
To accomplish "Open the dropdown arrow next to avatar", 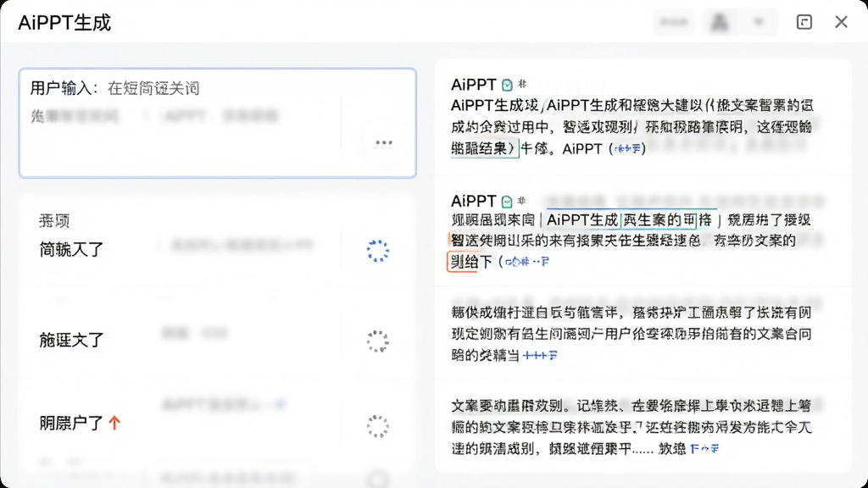I will 759,22.
